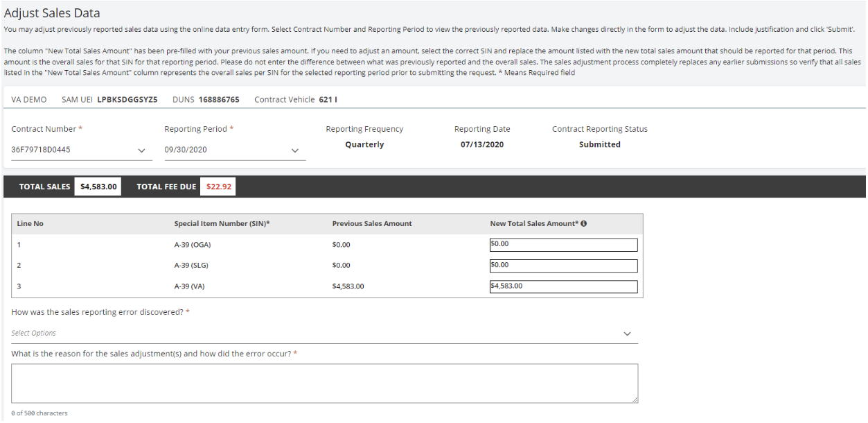Click the 'TOTAL SALES' label in the dark bar

44,187
